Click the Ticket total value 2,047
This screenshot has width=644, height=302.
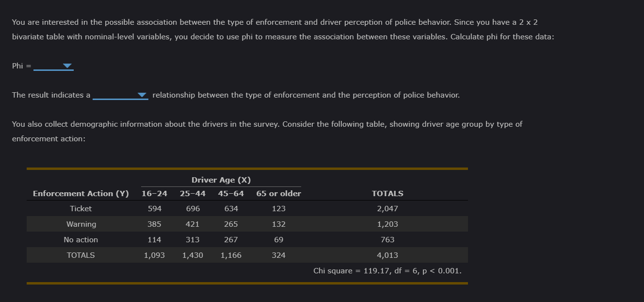coord(387,209)
